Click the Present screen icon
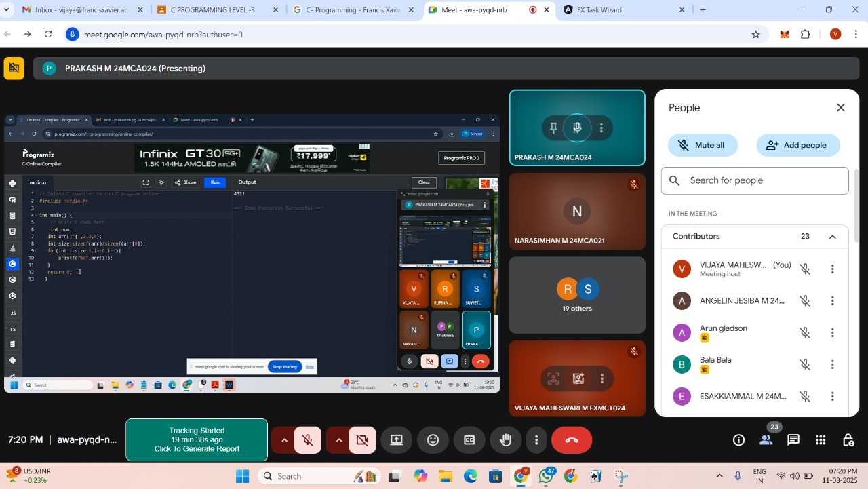Viewport: 868px width, 489px height. (x=397, y=440)
